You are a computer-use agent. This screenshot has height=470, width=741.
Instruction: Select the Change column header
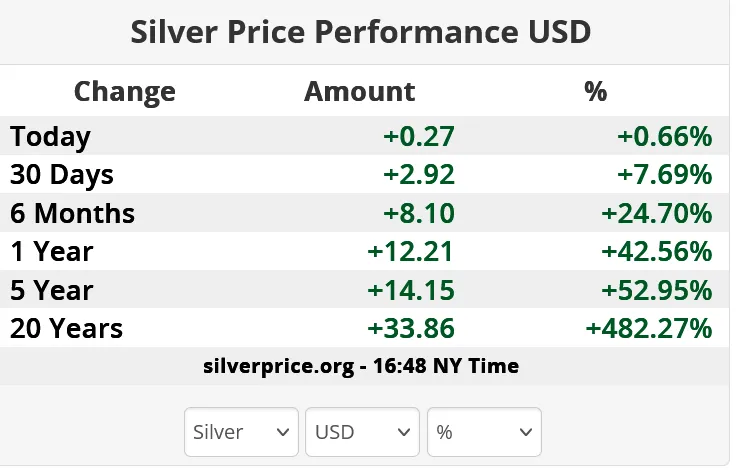point(124,92)
